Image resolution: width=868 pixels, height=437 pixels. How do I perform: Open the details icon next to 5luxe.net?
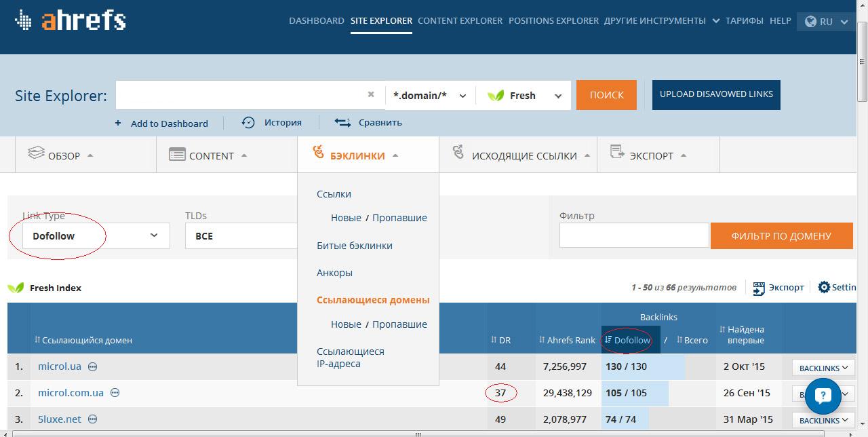93,419
